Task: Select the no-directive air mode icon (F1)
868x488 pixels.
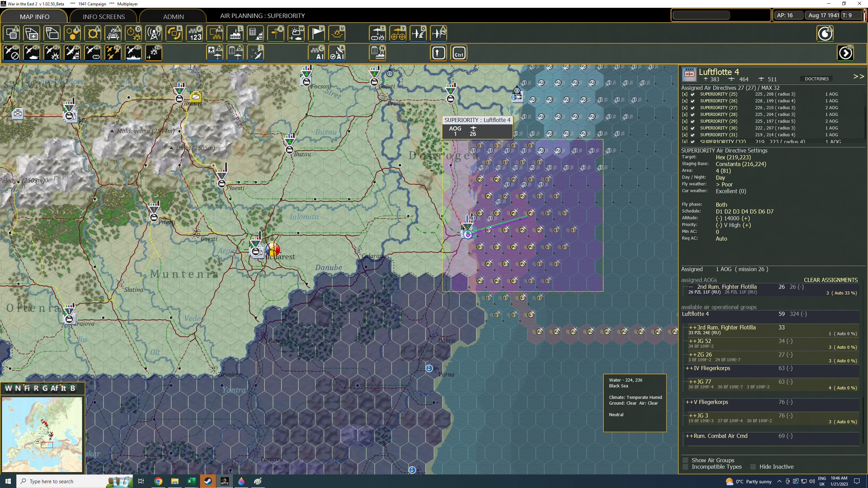Action: point(11,53)
